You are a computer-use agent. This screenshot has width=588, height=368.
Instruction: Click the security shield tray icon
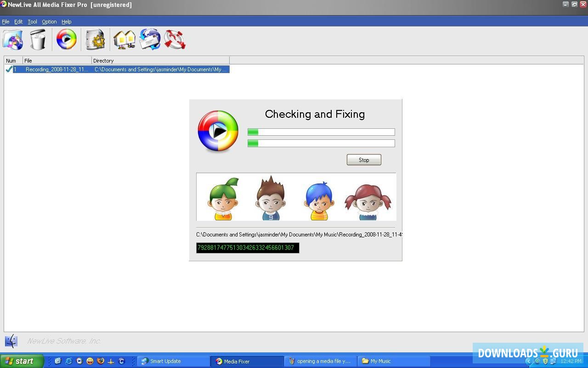(x=545, y=361)
